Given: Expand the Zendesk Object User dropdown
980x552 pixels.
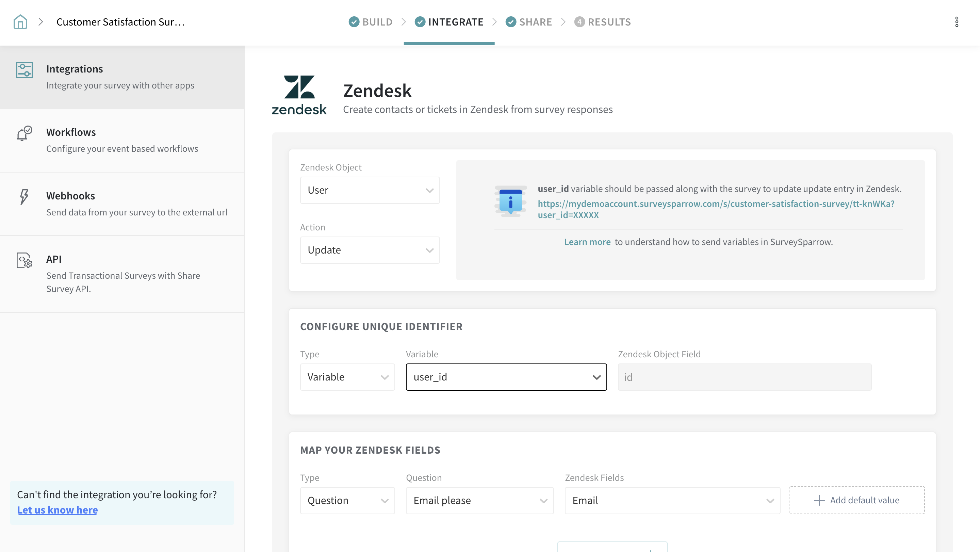Looking at the screenshot, I should 370,190.
